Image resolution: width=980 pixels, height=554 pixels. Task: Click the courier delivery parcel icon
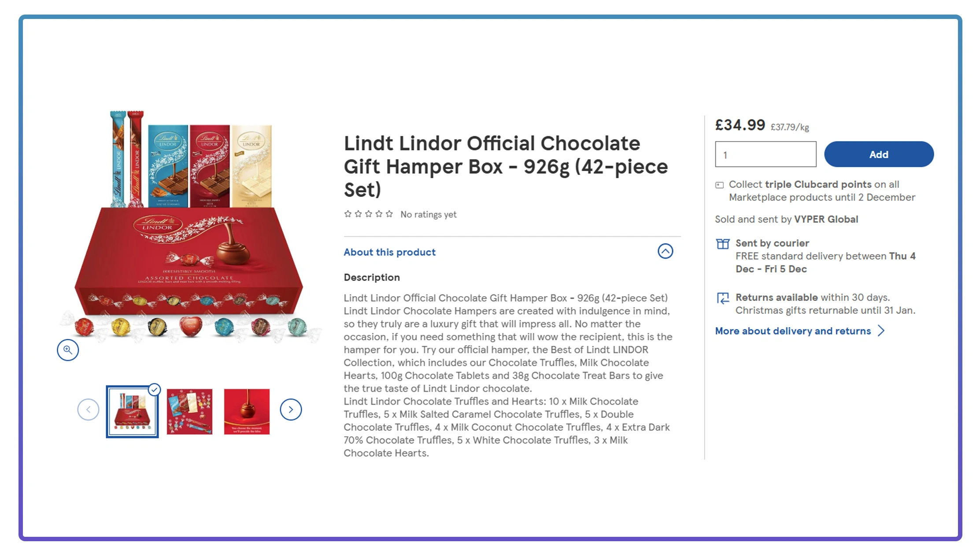coord(723,244)
